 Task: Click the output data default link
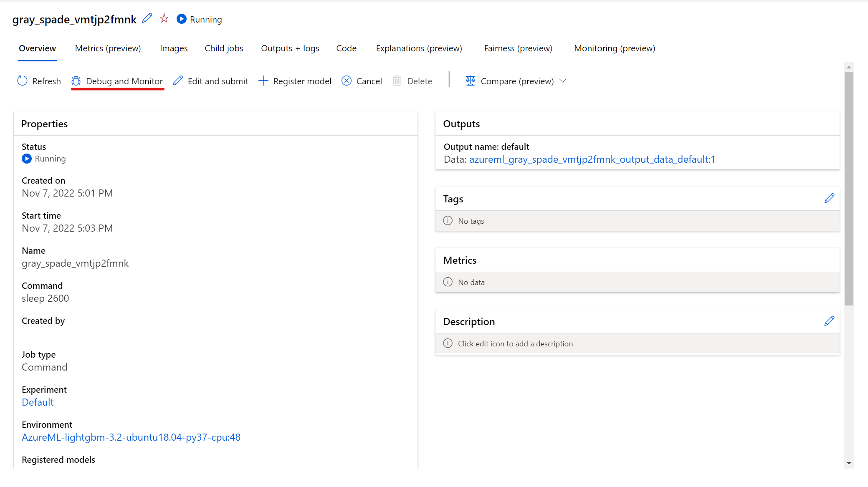[x=592, y=159]
